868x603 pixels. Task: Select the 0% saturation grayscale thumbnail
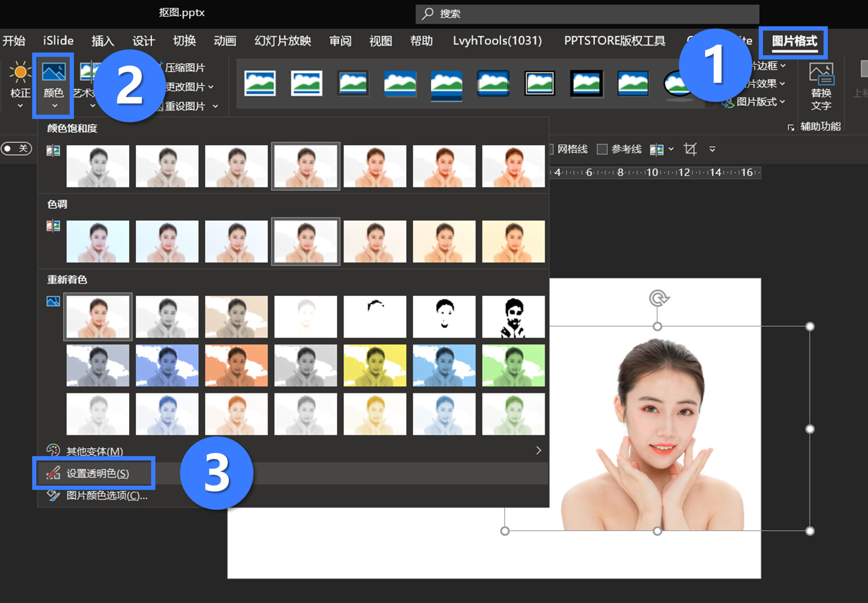pyautogui.click(x=98, y=166)
